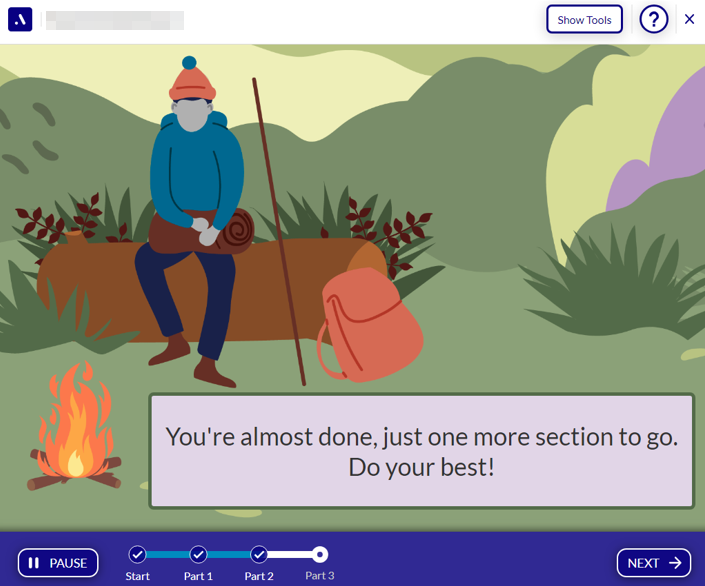Pause the assessment

[x=58, y=563]
